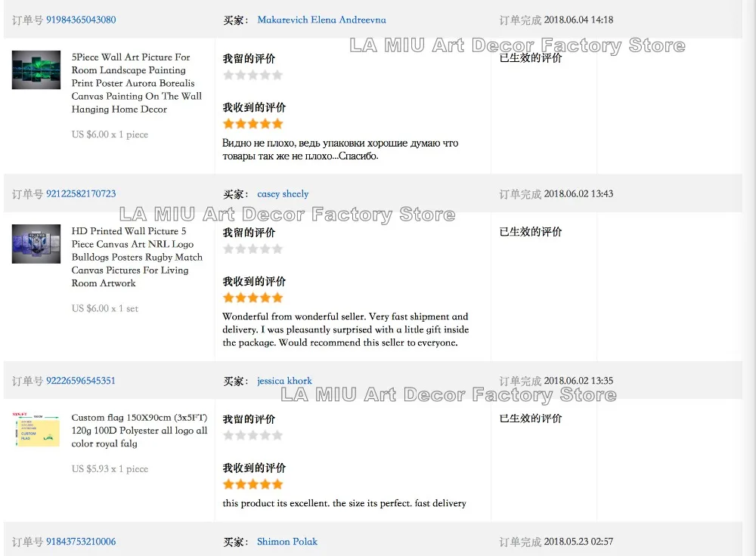Click orange received stars for Aurora order
Image resolution: width=756 pixels, height=556 pixels.
[x=253, y=123]
